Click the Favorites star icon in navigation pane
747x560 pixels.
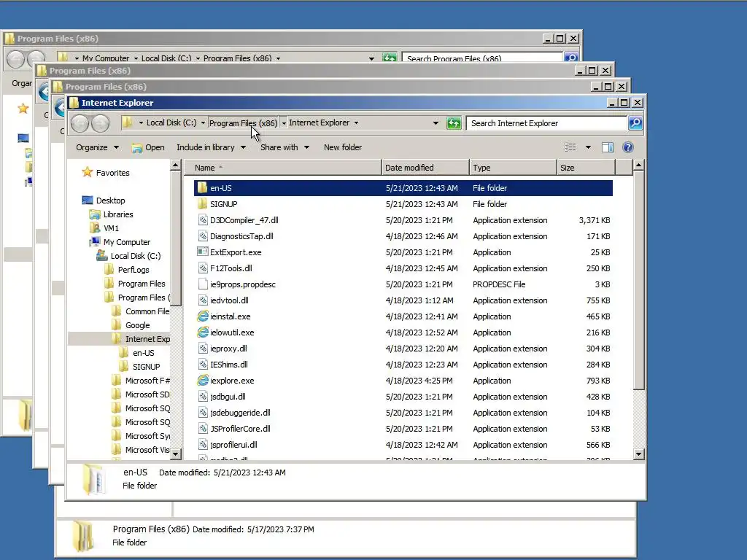(88, 172)
